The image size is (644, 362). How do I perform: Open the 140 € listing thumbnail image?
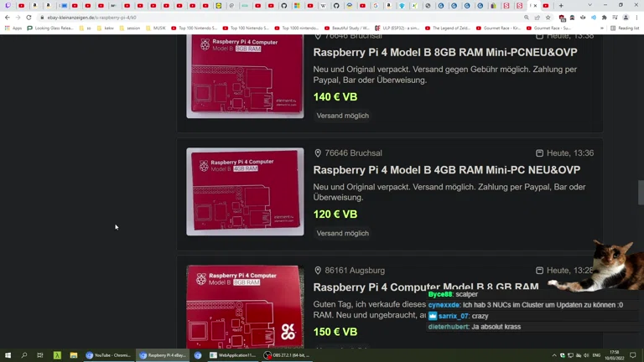[245, 76]
